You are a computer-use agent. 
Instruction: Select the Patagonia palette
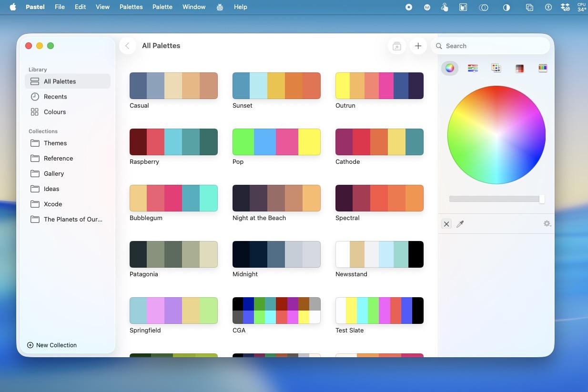click(x=173, y=254)
